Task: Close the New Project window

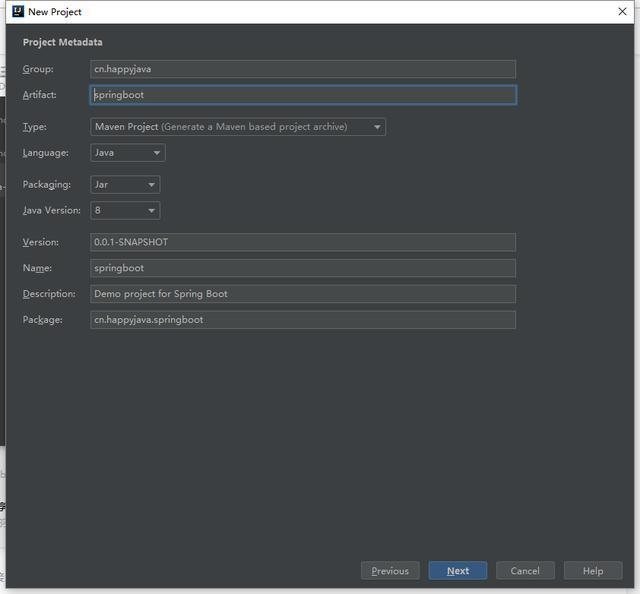Action: (622, 11)
